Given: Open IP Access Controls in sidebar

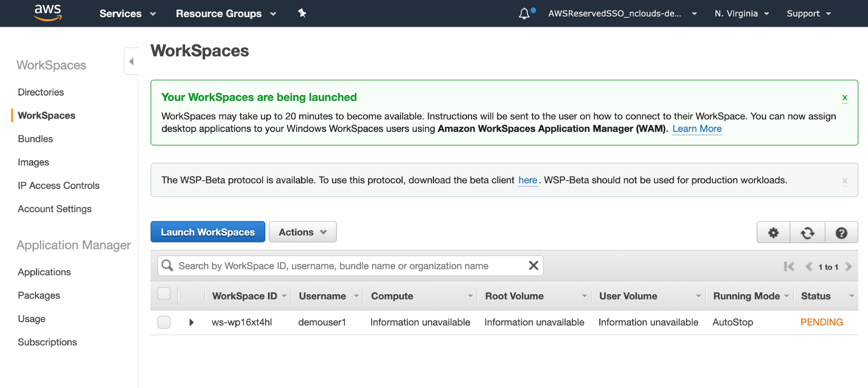Looking at the screenshot, I should [x=59, y=185].
